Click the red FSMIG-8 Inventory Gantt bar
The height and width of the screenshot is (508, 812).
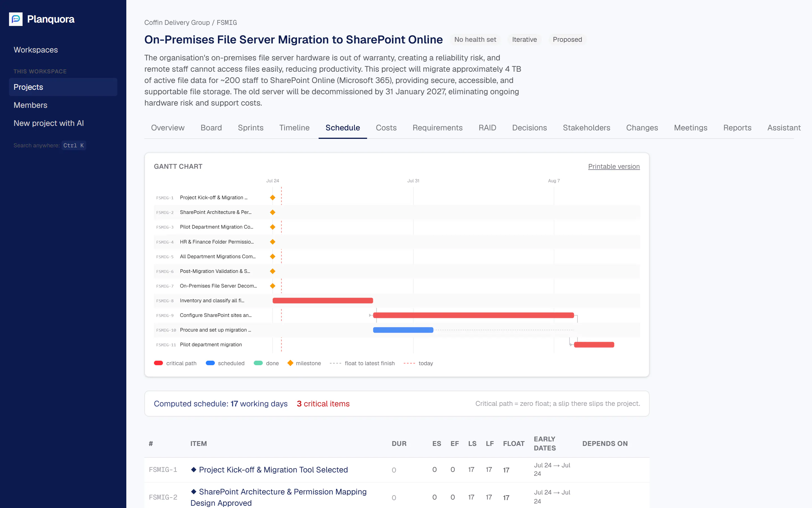pos(323,301)
